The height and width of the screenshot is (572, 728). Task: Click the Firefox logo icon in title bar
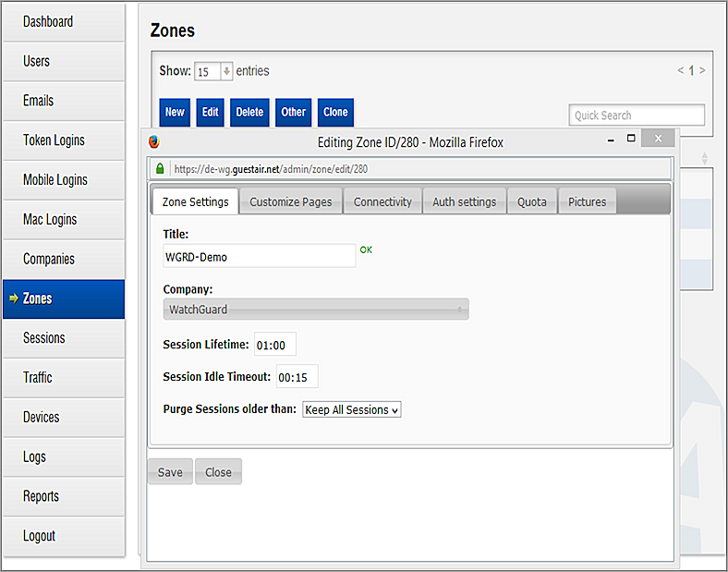[x=154, y=142]
